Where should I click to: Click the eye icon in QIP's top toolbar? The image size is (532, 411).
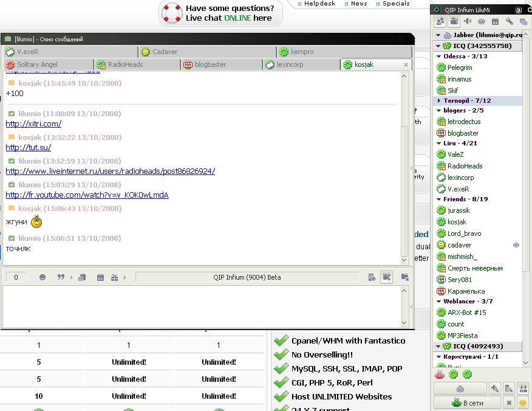point(482,22)
